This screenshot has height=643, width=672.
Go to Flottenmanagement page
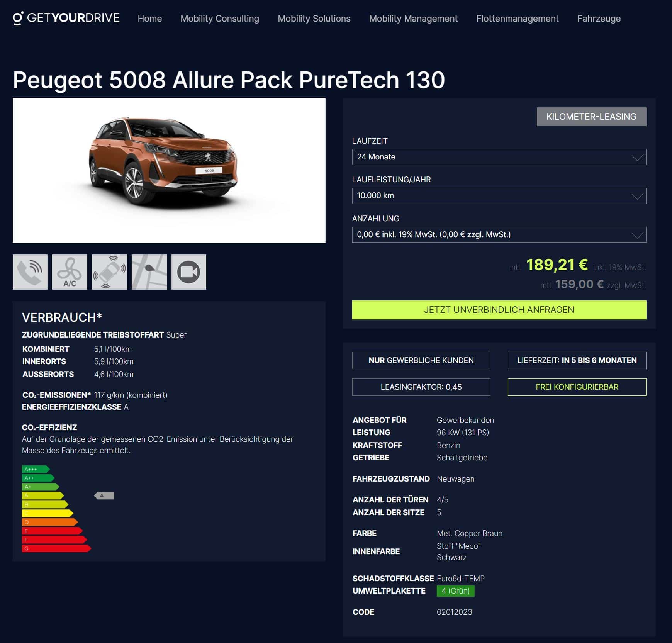pos(517,19)
